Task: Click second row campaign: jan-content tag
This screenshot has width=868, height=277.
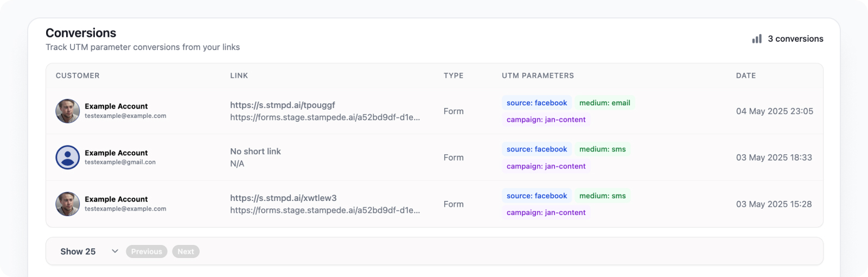Action: point(546,166)
